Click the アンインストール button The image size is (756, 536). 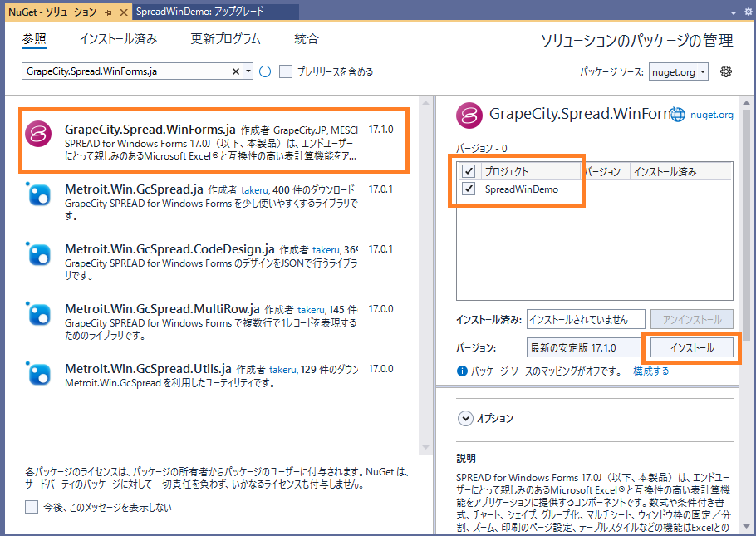tap(692, 319)
